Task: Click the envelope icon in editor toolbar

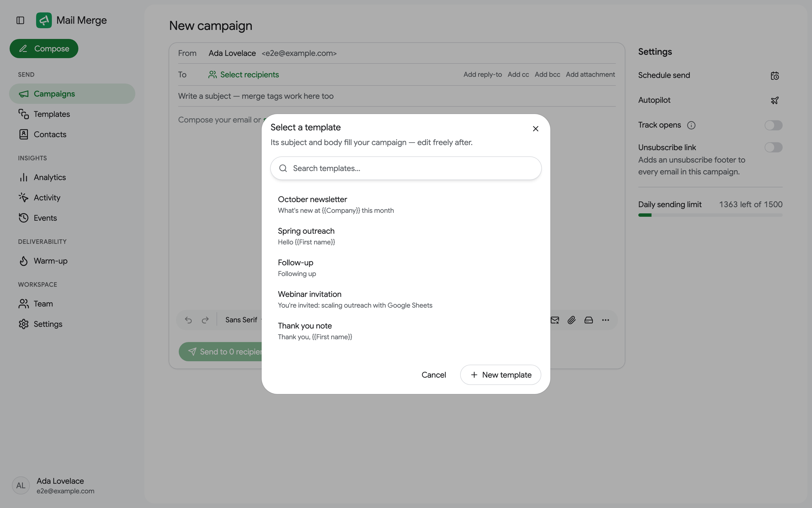Action: [555, 320]
